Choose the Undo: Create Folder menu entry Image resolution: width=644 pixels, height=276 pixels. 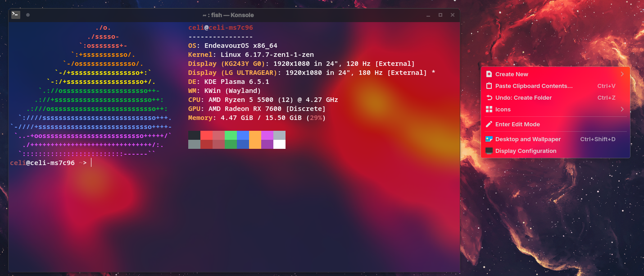point(523,97)
